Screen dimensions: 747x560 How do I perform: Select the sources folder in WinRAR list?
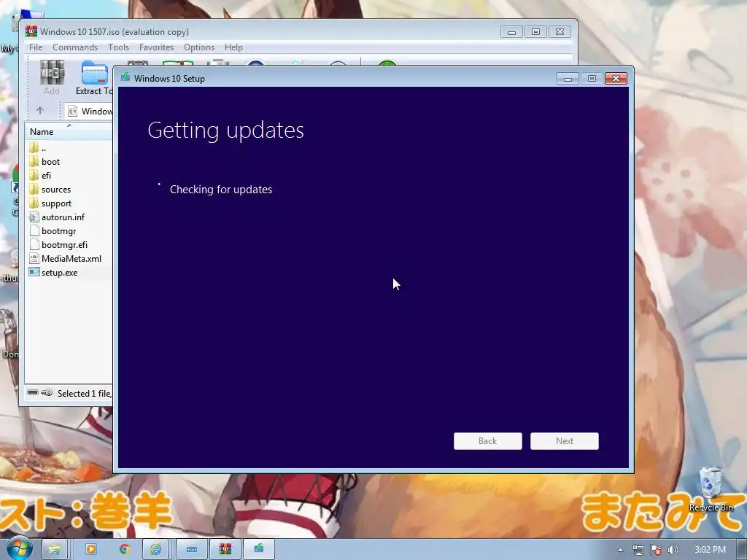tap(55, 190)
